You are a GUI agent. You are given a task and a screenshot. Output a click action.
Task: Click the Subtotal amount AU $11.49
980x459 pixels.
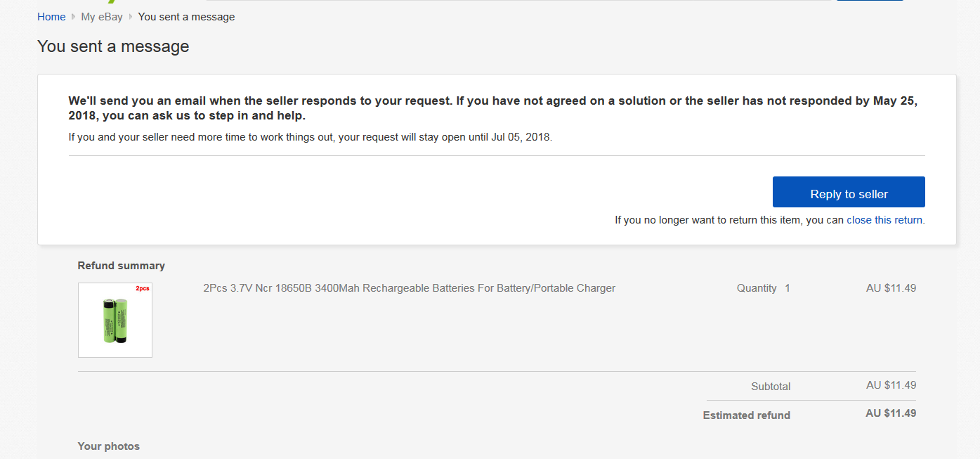tap(891, 385)
